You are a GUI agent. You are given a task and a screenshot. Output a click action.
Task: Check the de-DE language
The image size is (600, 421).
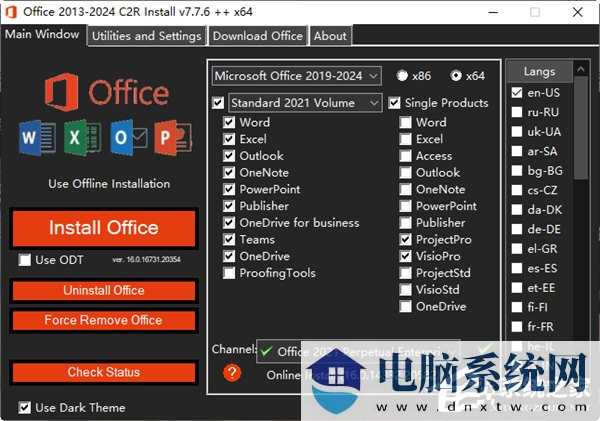[x=517, y=229]
